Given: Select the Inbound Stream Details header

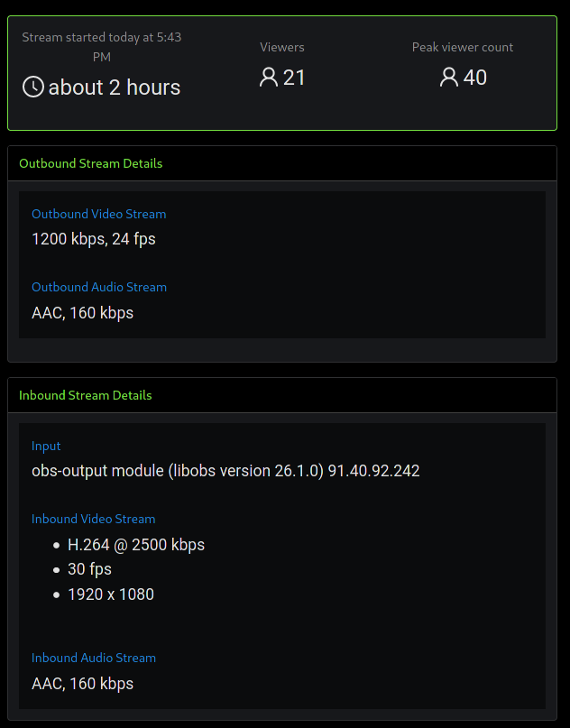Looking at the screenshot, I should [x=86, y=395].
